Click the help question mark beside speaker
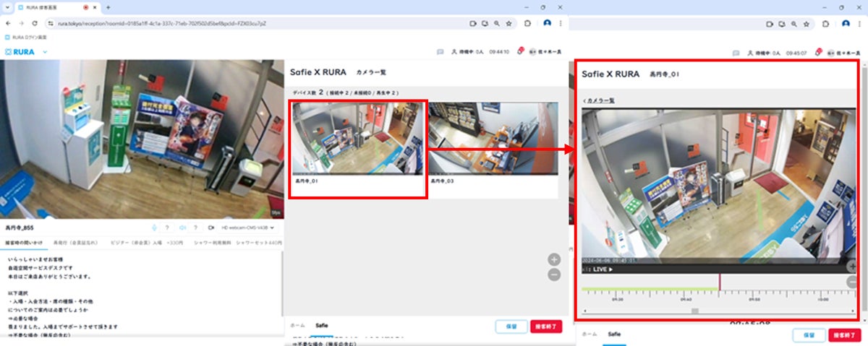 click(x=196, y=228)
